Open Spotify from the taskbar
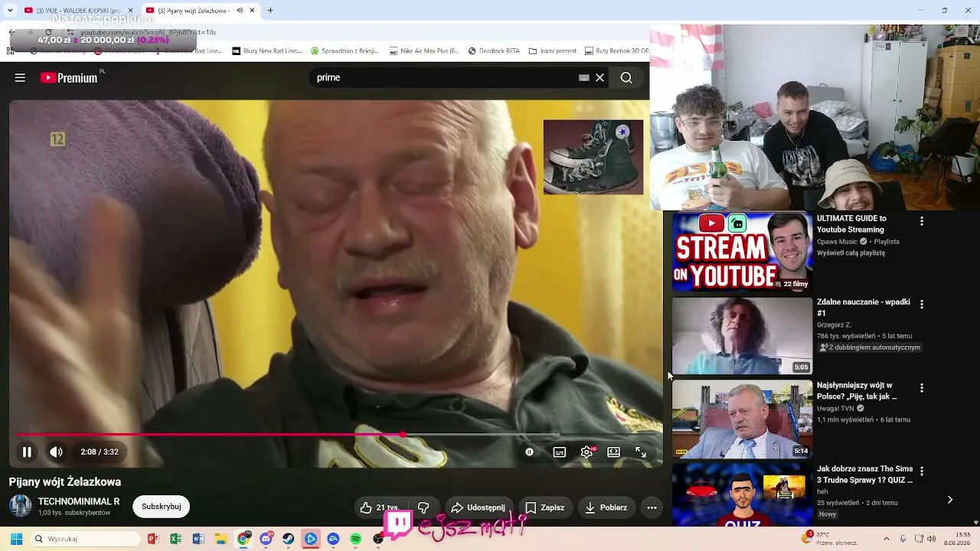Viewport: 980px width, 551px height. click(x=356, y=539)
